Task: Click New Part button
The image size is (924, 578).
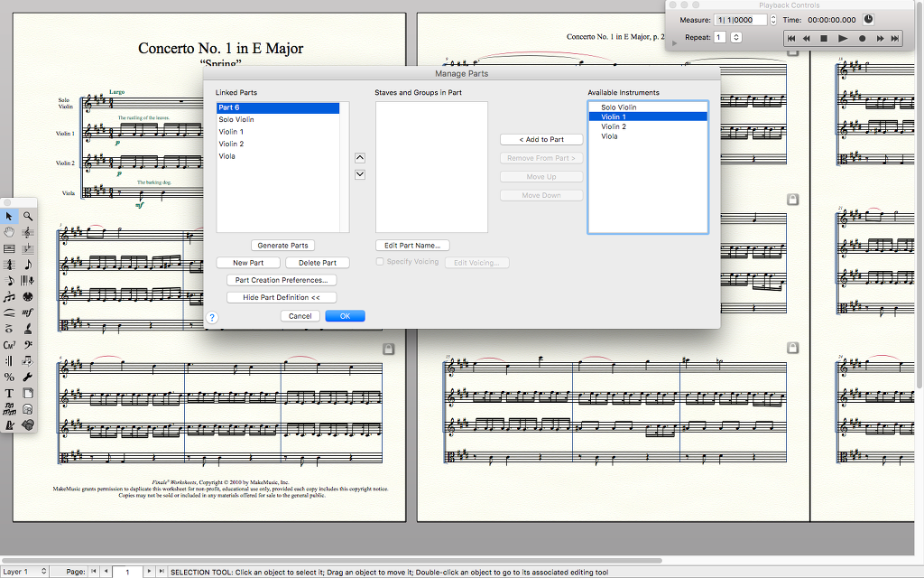Action: pos(248,263)
